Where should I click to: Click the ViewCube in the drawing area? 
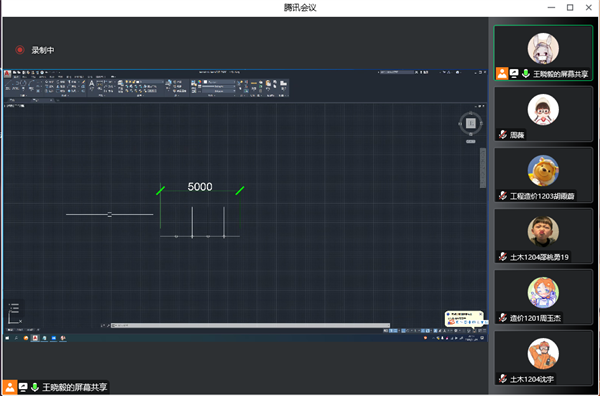tap(471, 123)
